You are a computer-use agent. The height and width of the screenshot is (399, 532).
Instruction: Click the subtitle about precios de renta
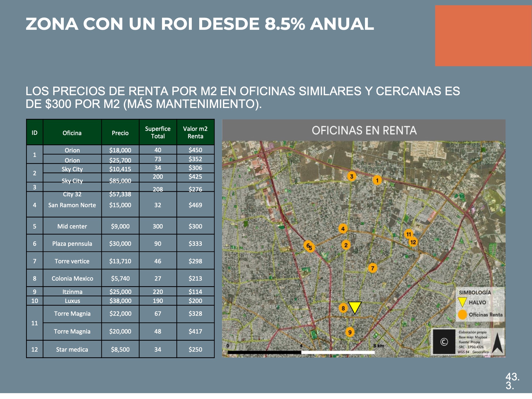point(243,97)
